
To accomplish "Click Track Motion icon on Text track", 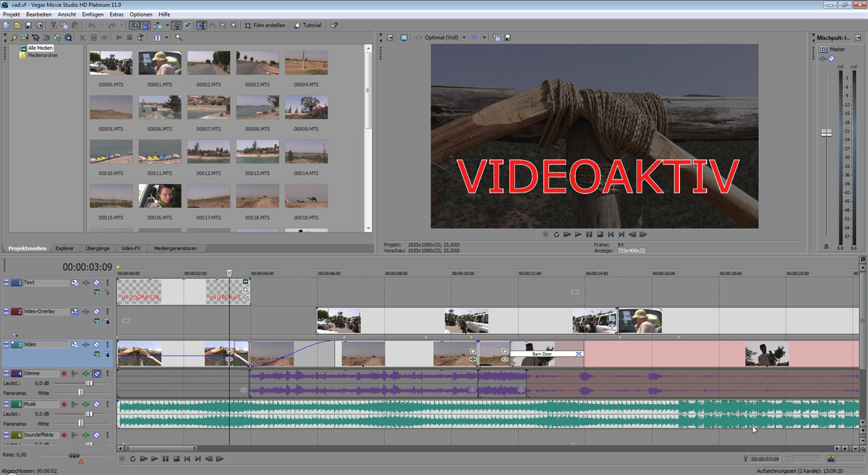I will click(75, 282).
